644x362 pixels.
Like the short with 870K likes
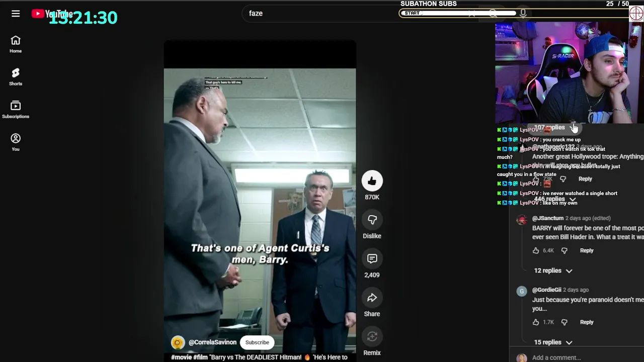[x=372, y=181]
